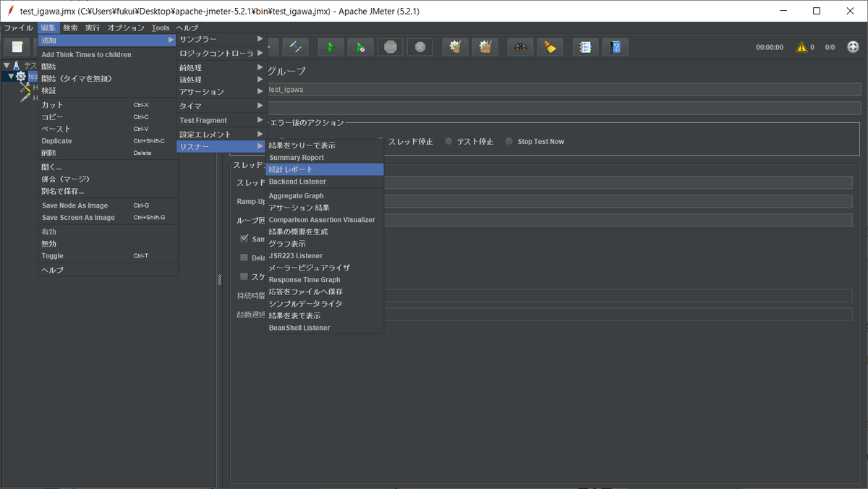Click Save Node As Image
868x489 pixels.
coord(108,205)
